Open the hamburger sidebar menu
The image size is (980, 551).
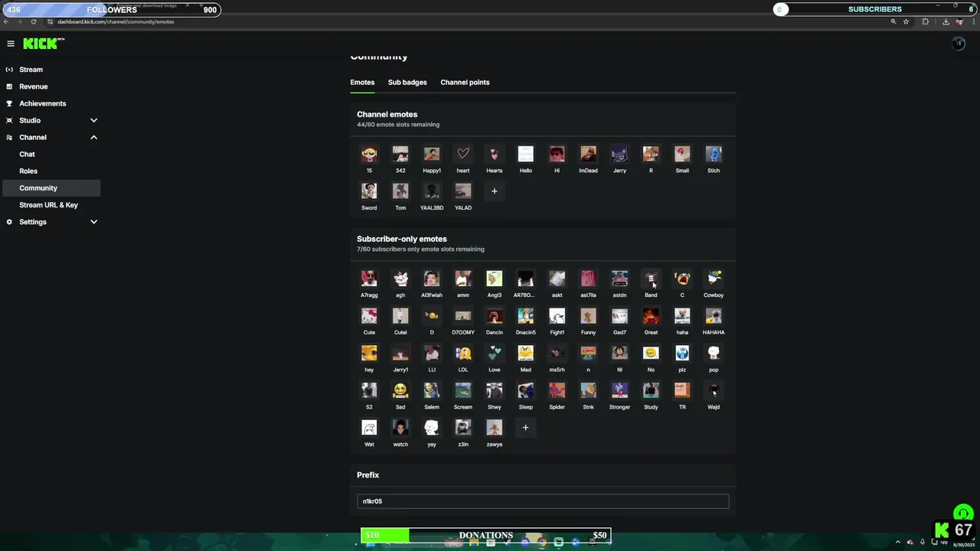(x=11, y=44)
